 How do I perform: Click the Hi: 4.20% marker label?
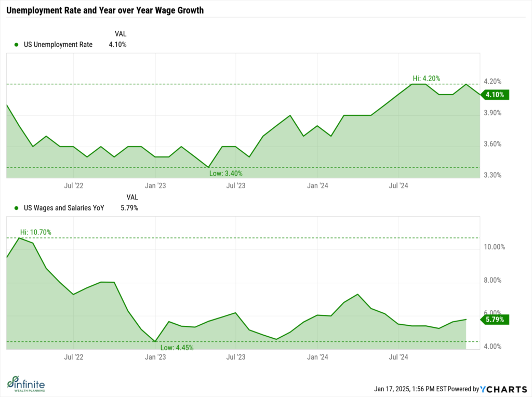click(426, 78)
